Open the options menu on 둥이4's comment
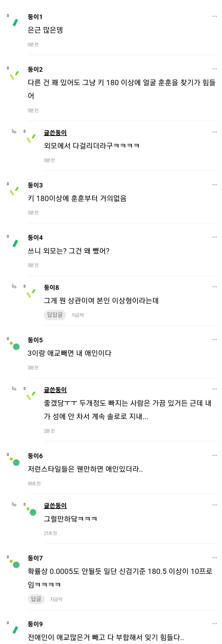This screenshot has height=644, width=222. [214, 237]
